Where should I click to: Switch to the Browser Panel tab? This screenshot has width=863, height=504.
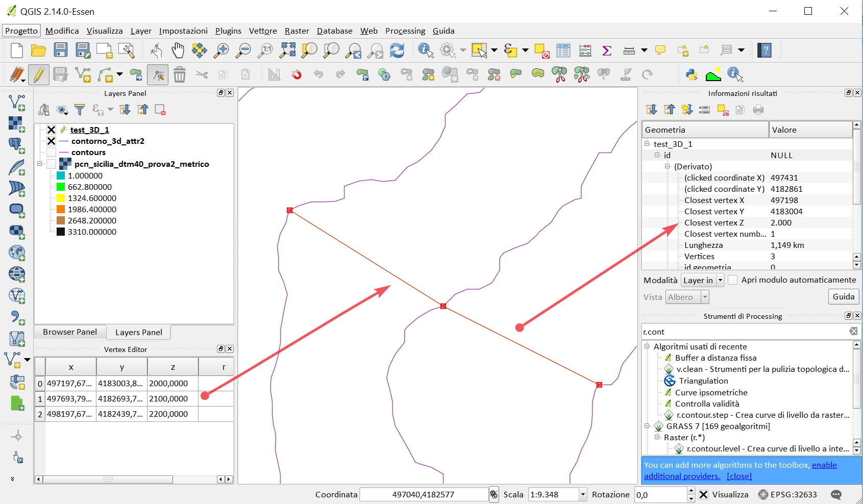click(x=70, y=332)
